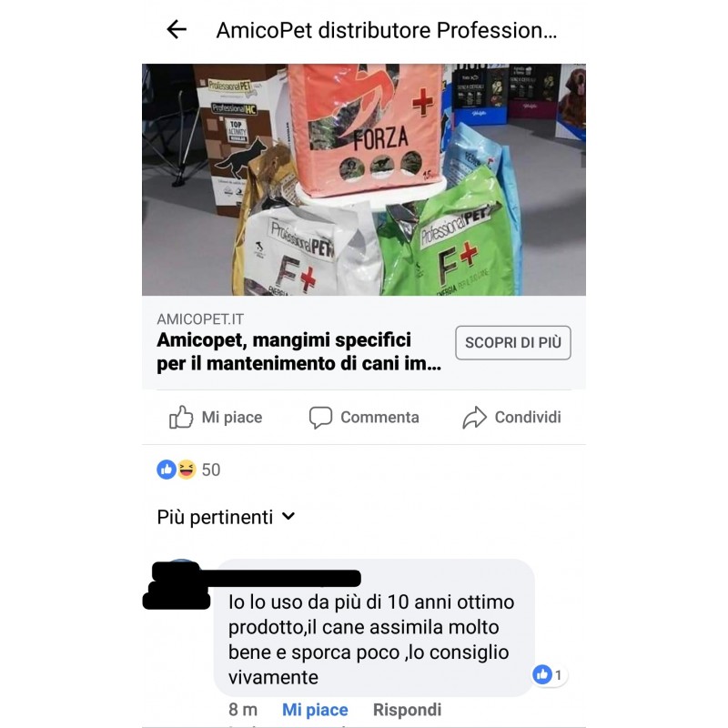Open Più pertinenti comment sorting
Viewport: 728px width, 728px height.
point(226,517)
